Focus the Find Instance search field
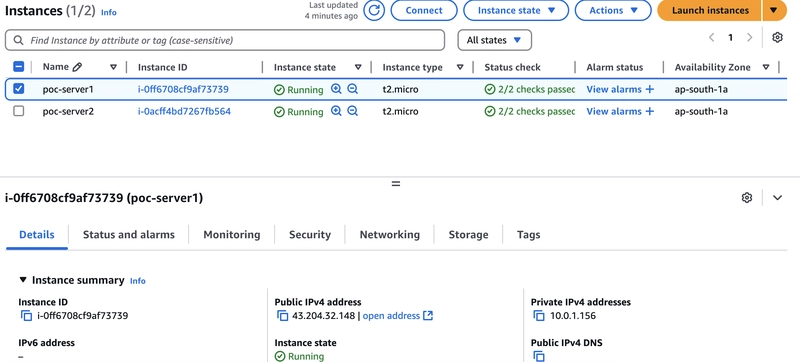Viewport: 800px width, 362px height. [225, 40]
